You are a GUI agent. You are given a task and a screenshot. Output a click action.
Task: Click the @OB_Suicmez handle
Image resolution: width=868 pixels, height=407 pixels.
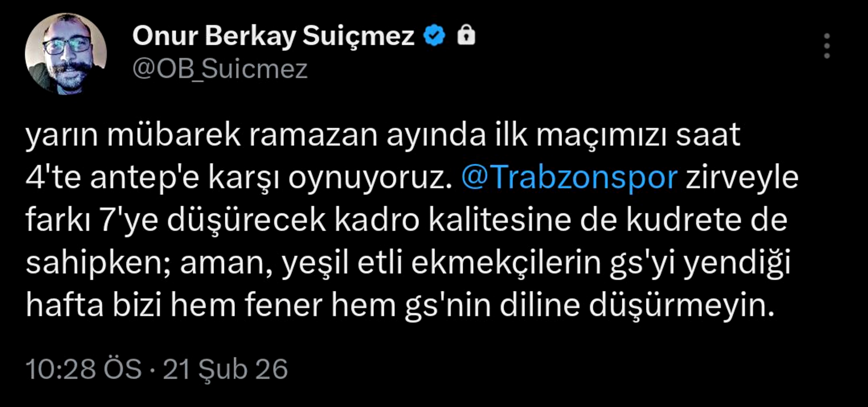220,69
